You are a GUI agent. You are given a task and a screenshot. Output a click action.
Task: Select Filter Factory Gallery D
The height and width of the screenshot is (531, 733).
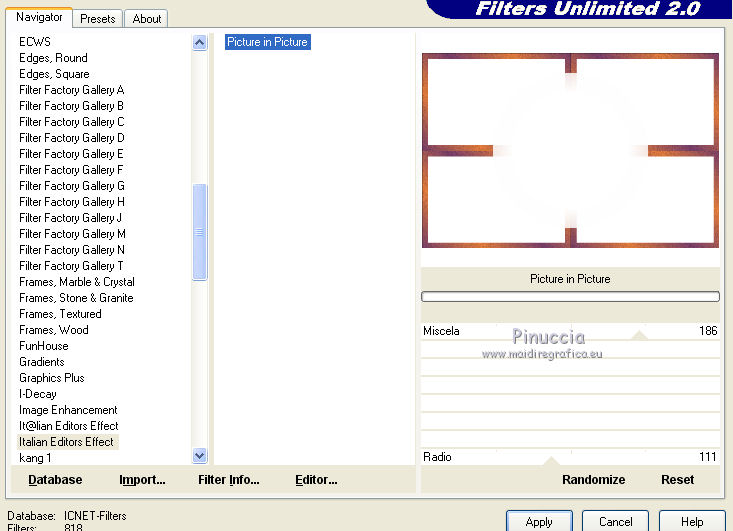point(72,138)
